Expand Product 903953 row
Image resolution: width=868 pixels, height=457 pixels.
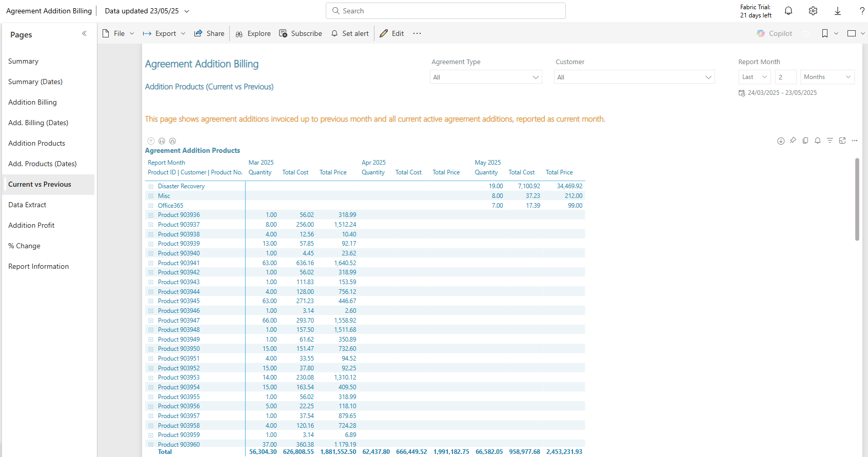click(x=151, y=378)
